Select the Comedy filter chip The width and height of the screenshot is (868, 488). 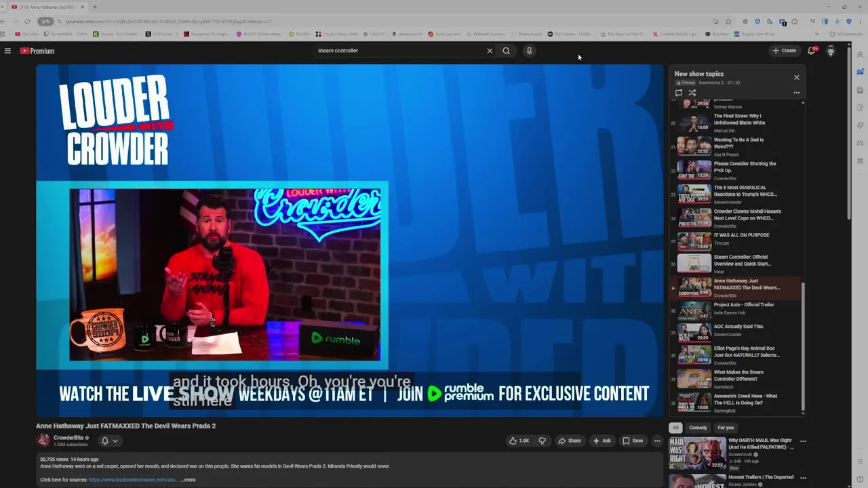[x=698, y=428]
